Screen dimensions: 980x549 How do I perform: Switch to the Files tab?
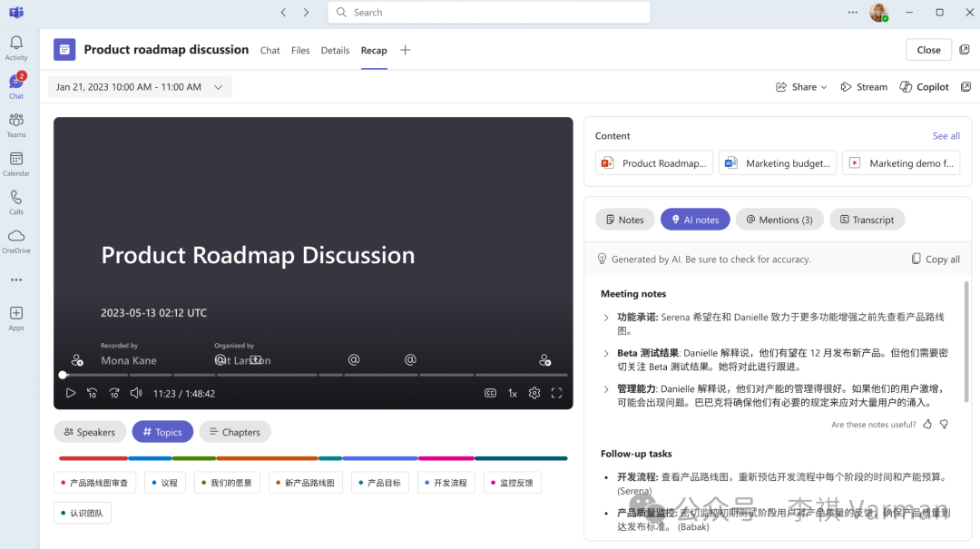pos(300,50)
